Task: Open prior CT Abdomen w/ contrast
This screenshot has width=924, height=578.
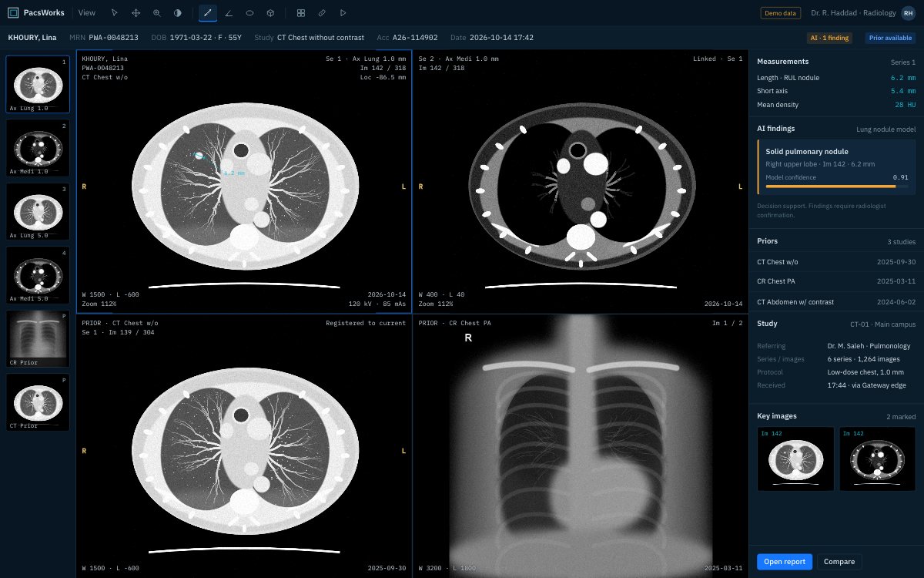Action: point(836,301)
